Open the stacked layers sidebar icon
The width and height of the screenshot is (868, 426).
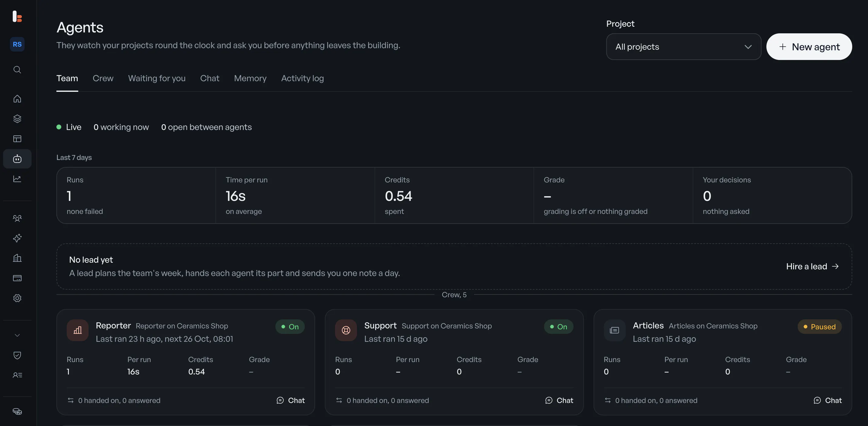click(x=17, y=118)
